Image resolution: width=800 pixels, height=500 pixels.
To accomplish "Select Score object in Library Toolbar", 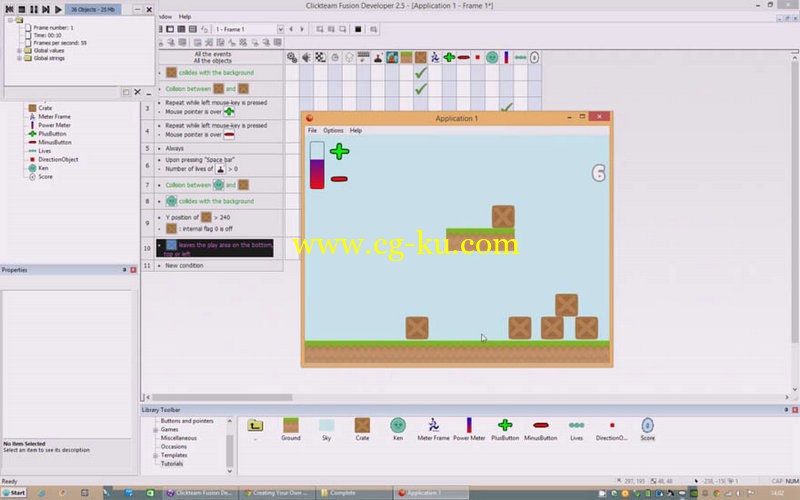I will tap(647, 429).
